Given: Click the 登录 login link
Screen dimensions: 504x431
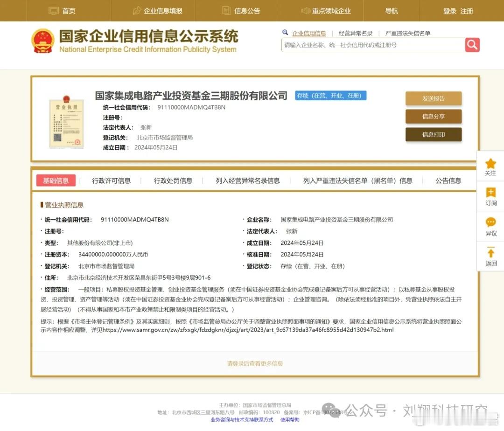Looking at the screenshot, I should click(450, 11).
